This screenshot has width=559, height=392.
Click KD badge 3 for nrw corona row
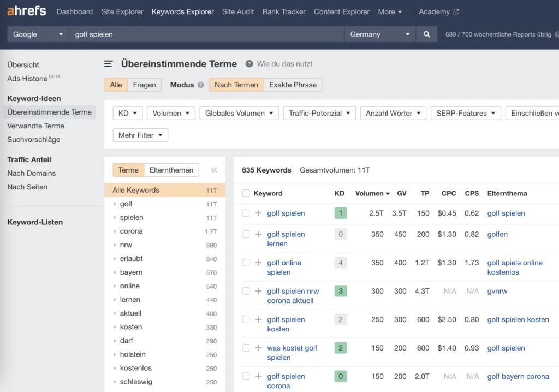point(341,291)
